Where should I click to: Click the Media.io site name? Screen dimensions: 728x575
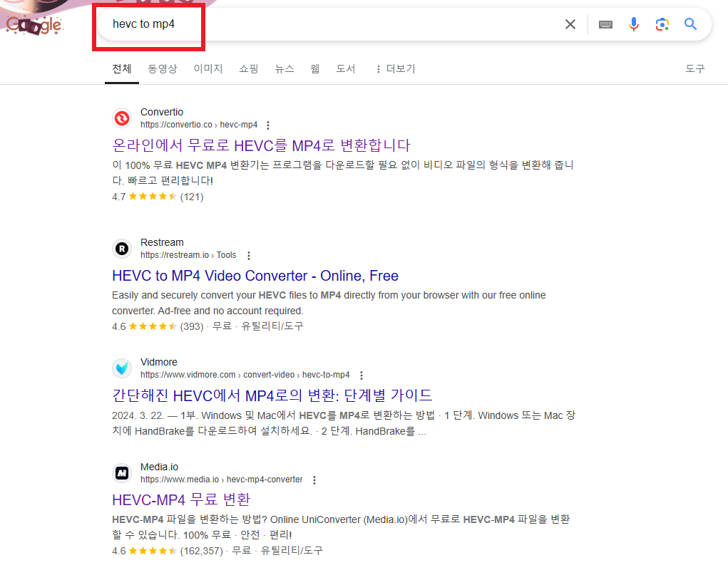159,467
